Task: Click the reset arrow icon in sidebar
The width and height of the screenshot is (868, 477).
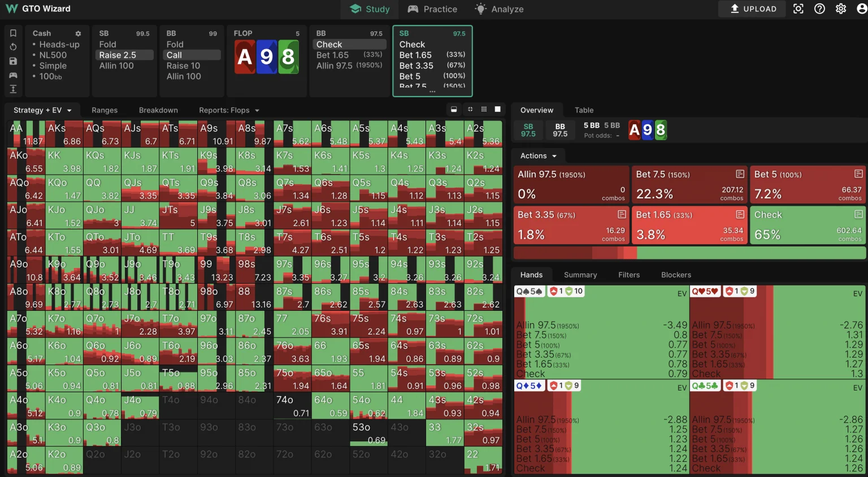Action: coord(13,47)
